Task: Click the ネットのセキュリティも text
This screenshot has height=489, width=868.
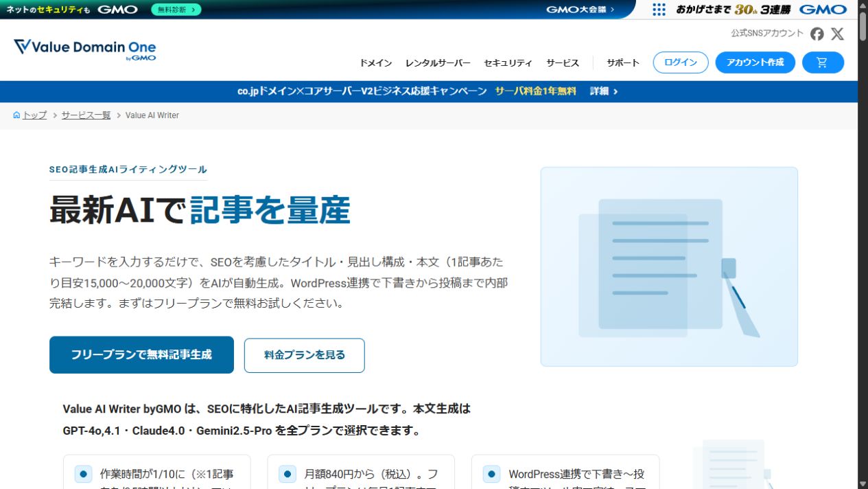Action: [48, 10]
